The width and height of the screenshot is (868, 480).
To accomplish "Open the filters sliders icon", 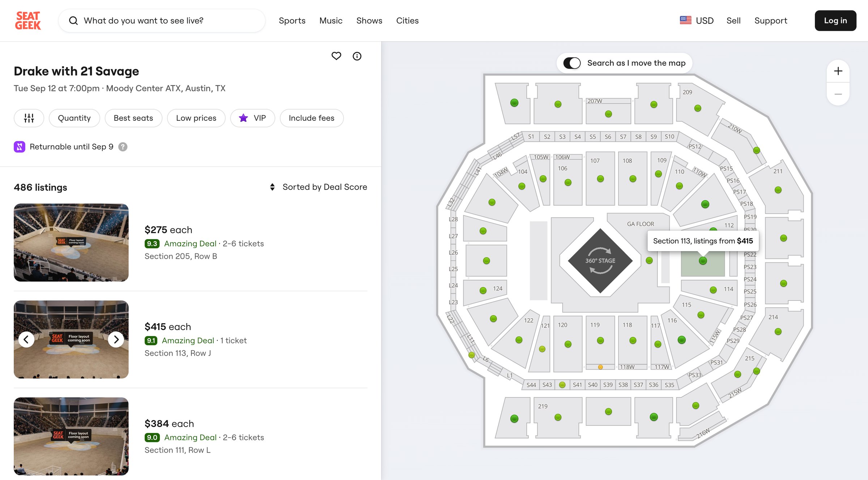I will (29, 118).
